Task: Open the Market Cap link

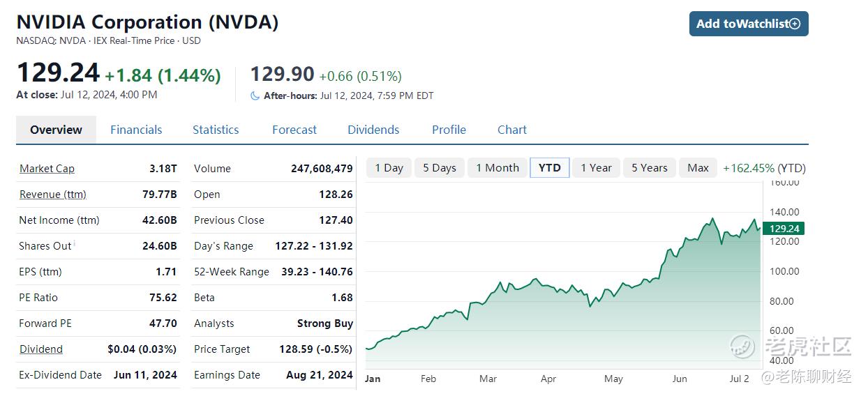Action: pyautogui.click(x=47, y=169)
